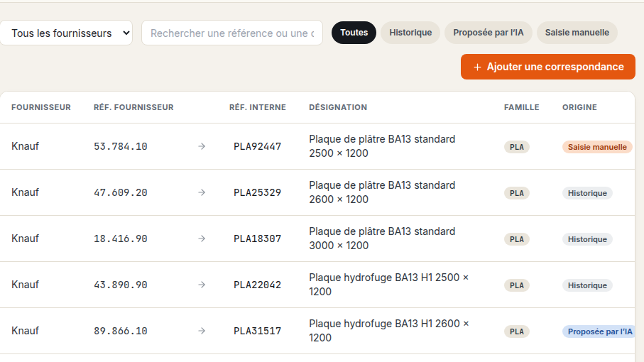Click the PLA family tag on row PLA31517
The height and width of the screenshot is (362, 644).
517,331
